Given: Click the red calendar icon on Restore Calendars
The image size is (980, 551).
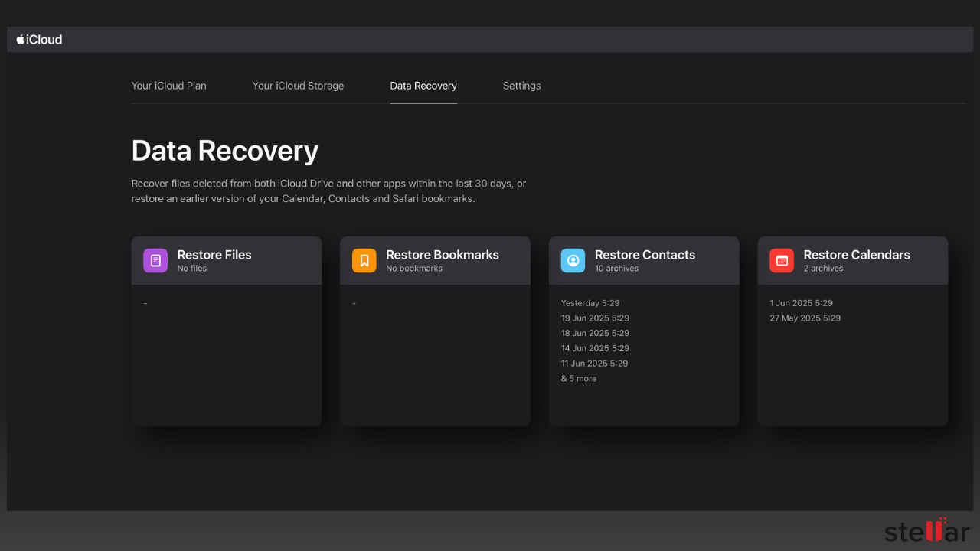Looking at the screenshot, I should click(781, 260).
